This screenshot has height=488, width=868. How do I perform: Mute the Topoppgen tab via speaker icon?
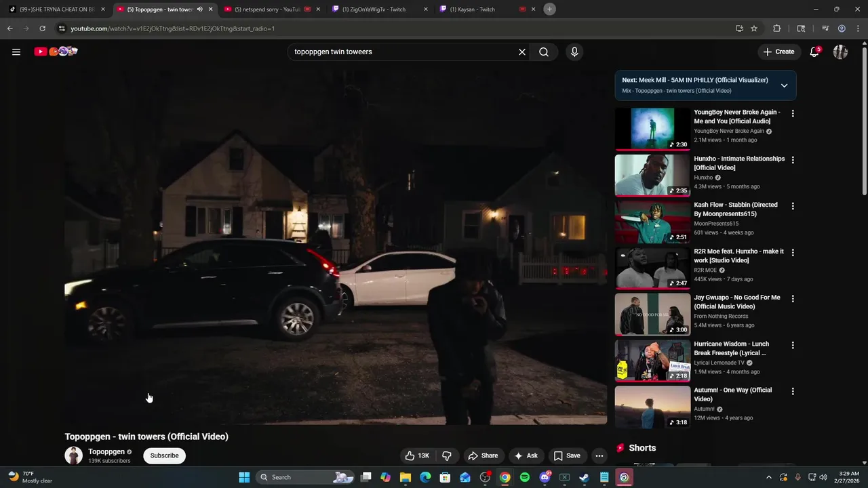pos(199,9)
